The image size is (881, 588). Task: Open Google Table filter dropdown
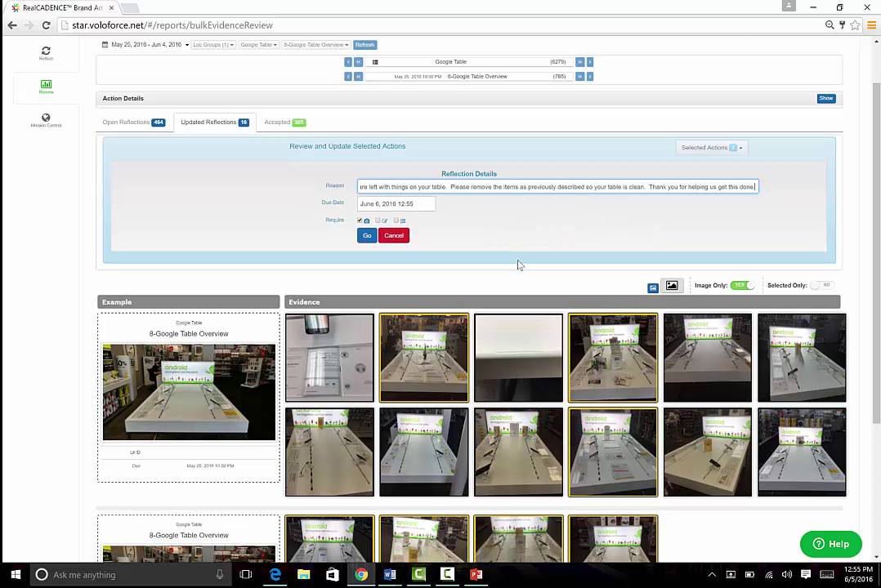coord(258,44)
